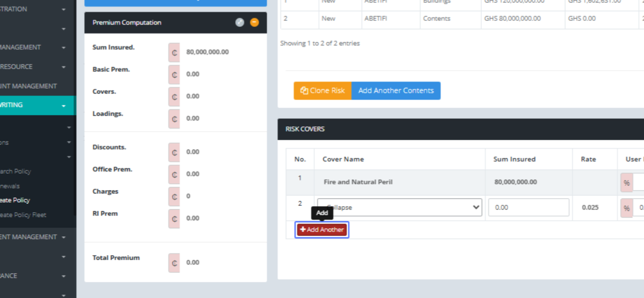Click percent icon in Fire and Natural Peril row
Viewport: 644px width, 298px height.
(626, 183)
